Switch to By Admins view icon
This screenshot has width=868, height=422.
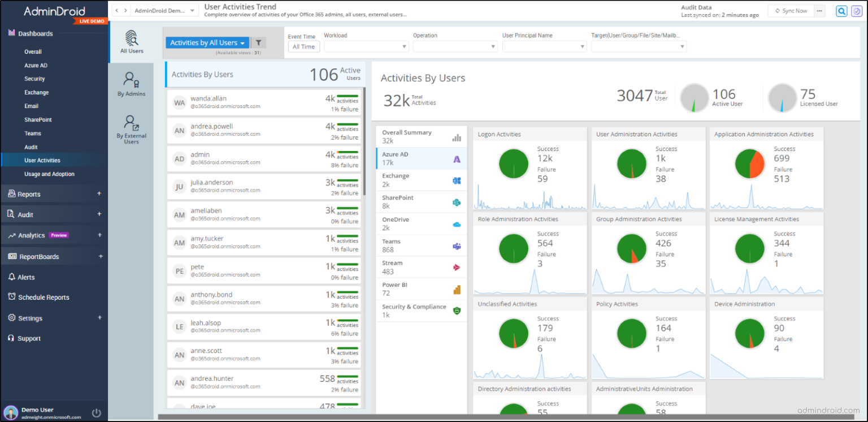(131, 80)
